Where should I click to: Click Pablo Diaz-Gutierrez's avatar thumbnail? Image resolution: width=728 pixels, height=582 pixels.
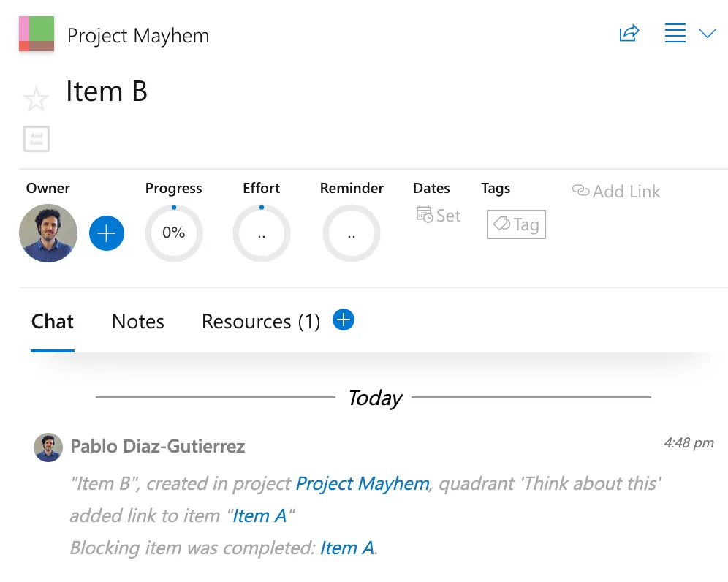(x=48, y=447)
